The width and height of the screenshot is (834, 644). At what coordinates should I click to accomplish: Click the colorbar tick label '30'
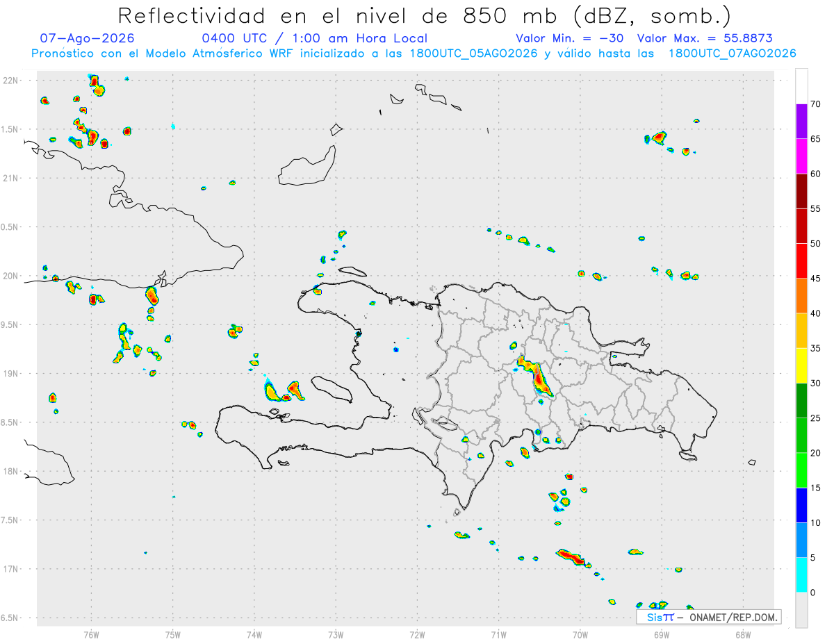tap(815, 383)
